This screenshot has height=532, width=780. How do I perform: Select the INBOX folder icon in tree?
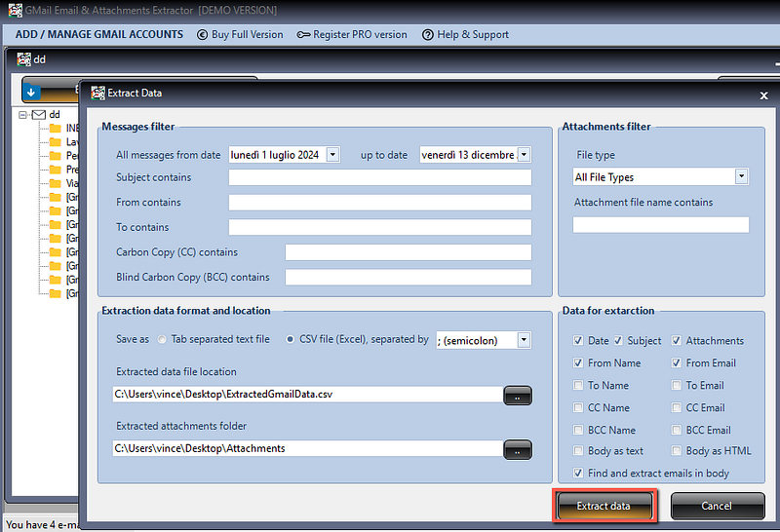[x=56, y=129]
